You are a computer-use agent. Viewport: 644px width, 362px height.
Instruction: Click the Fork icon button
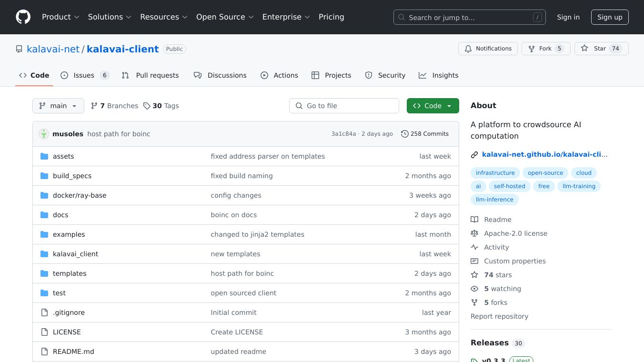click(x=532, y=49)
